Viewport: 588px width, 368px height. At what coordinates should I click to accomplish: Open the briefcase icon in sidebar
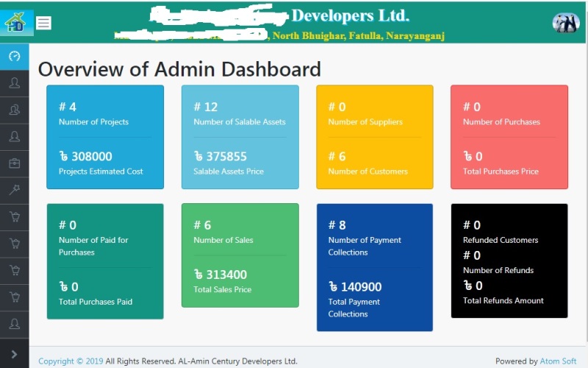14,163
